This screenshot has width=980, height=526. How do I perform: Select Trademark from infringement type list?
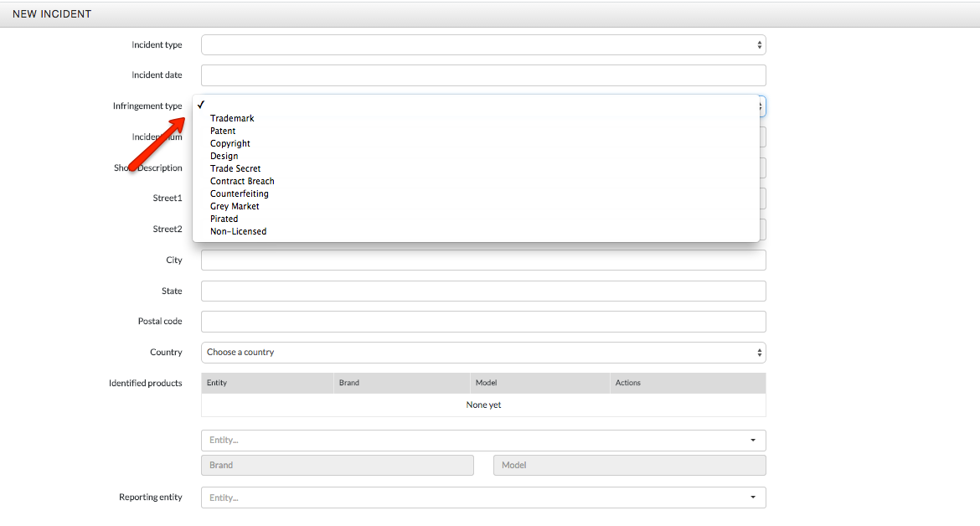[232, 118]
